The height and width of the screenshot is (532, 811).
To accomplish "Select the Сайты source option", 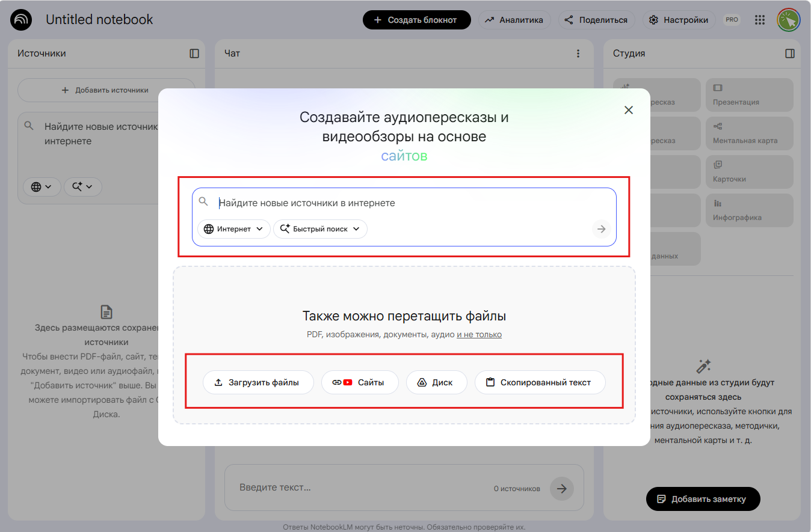I will (360, 382).
